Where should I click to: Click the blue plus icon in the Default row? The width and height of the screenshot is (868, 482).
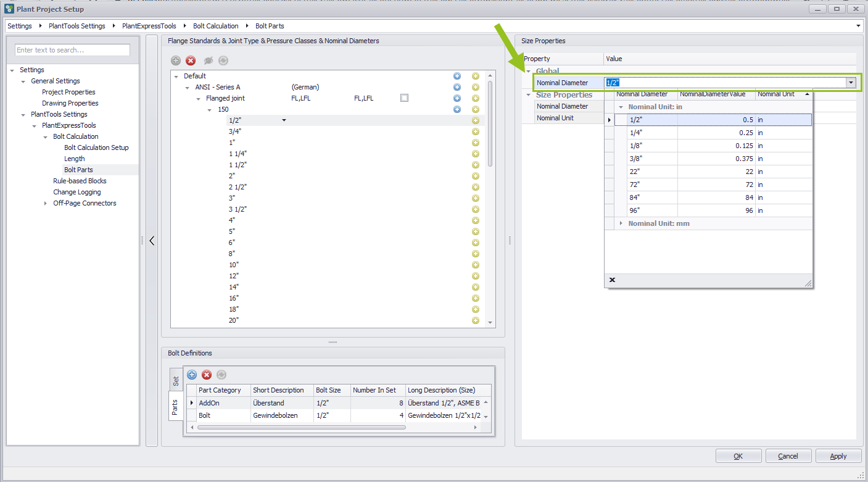coord(457,76)
